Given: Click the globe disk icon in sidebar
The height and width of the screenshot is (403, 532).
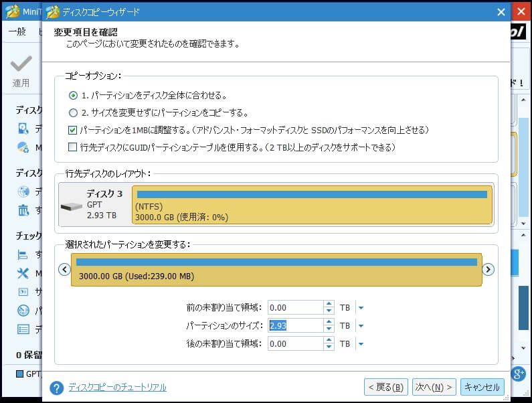Looking at the screenshot, I should point(23,192).
